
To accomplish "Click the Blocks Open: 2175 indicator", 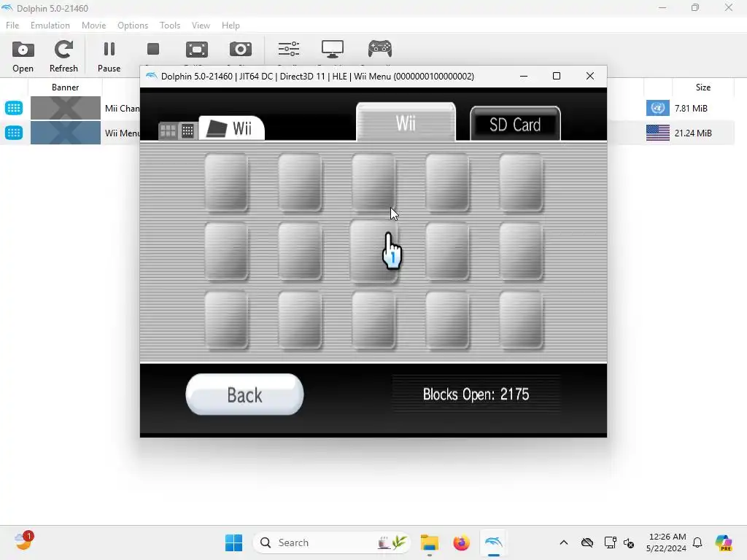I will tap(476, 394).
